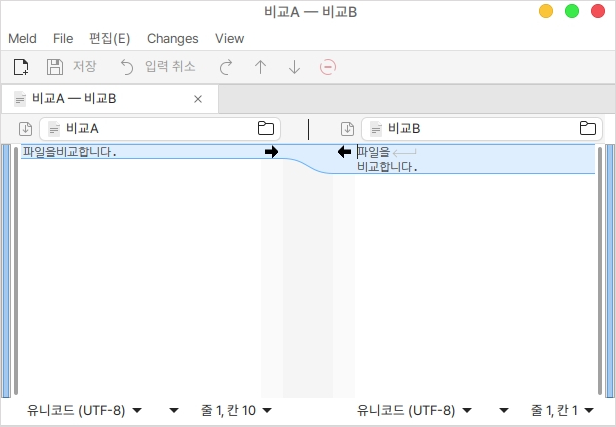The width and height of the screenshot is (616, 427).
Task: Click save icon beside the 비교A file field
Action: point(25,129)
